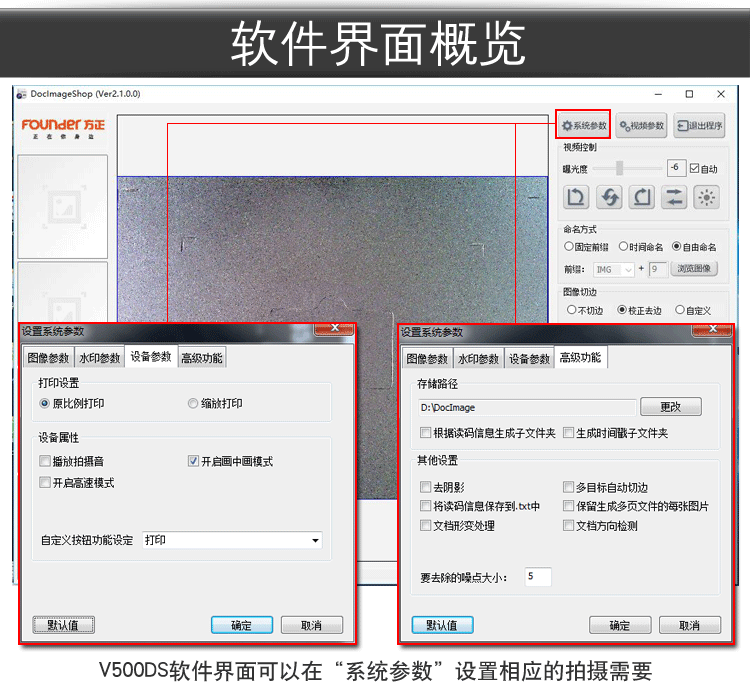
Task: Enable 开启高速模式 checkbox
Action: point(44,482)
